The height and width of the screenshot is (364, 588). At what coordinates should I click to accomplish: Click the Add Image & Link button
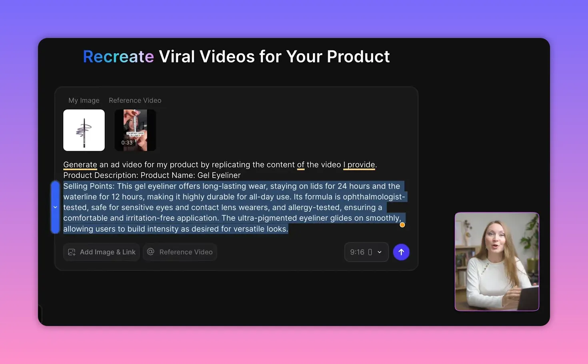(x=101, y=252)
